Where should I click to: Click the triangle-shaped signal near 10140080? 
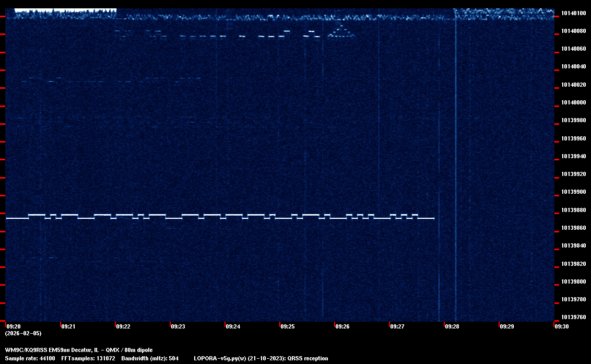coord(341,33)
